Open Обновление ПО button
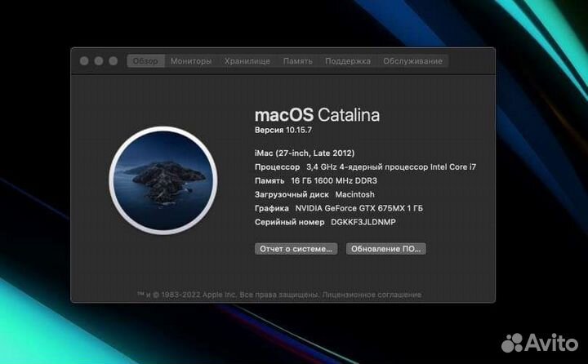This screenshot has height=364, width=588. (385, 249)
